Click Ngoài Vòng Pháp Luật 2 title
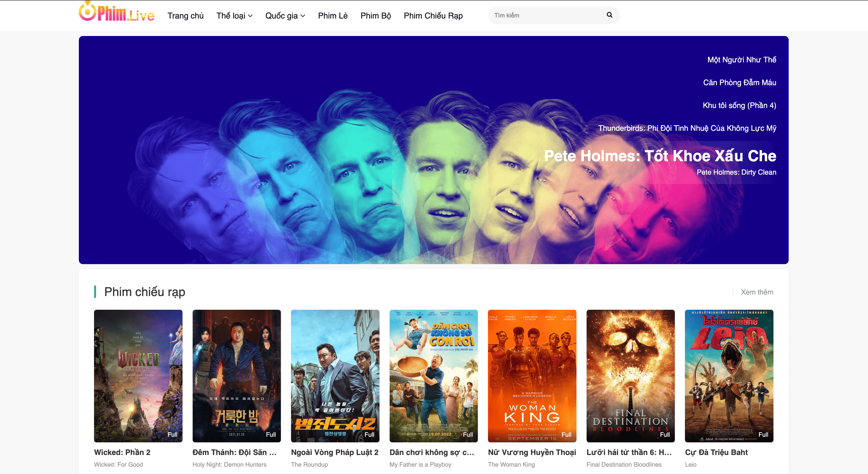The image size is (868, 474). (335, 452)
